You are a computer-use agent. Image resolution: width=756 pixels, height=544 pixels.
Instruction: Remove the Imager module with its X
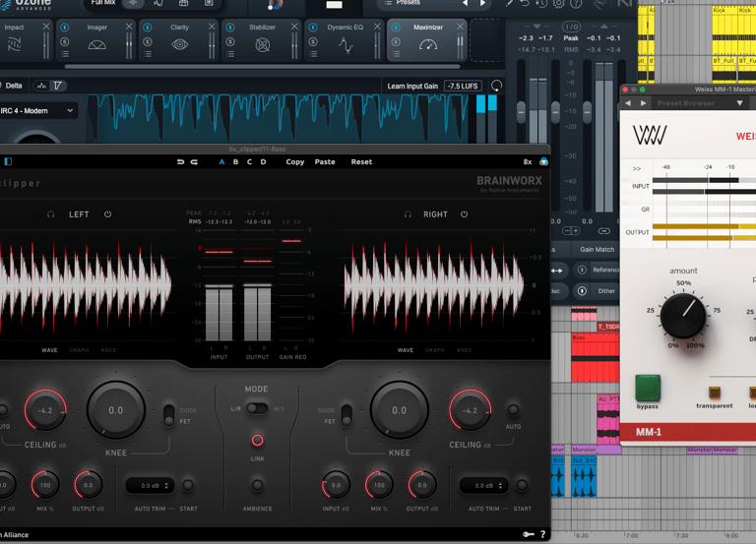pyautogui.click(x=129, y=27)
